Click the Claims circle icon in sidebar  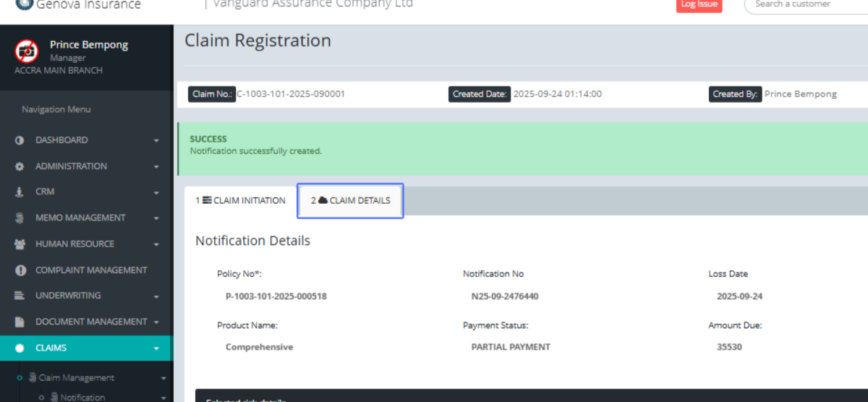click(x=20, y=348)
